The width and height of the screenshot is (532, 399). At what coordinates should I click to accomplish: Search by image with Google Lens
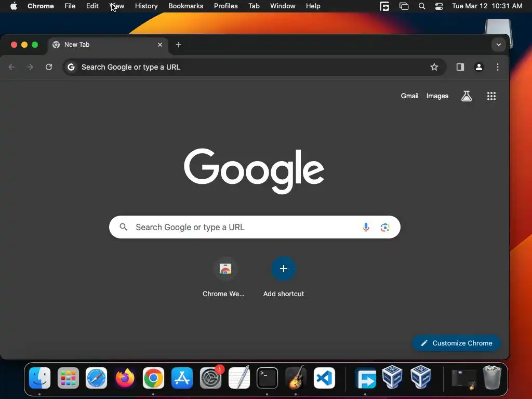click(385, 227)
